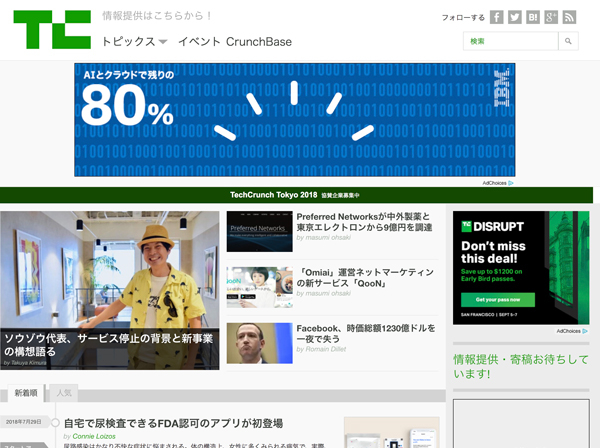Click author Takuya Kimura on featured story

coord(28,363)
